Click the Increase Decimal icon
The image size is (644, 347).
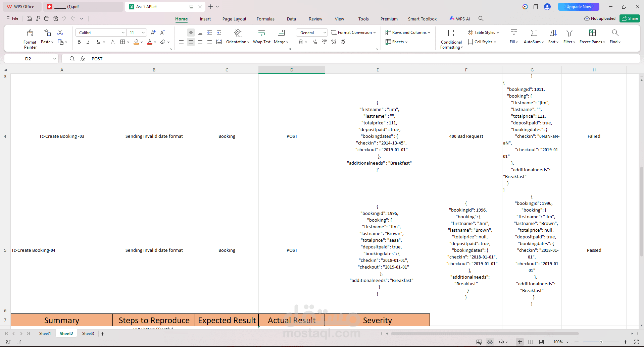coord(334,42)
